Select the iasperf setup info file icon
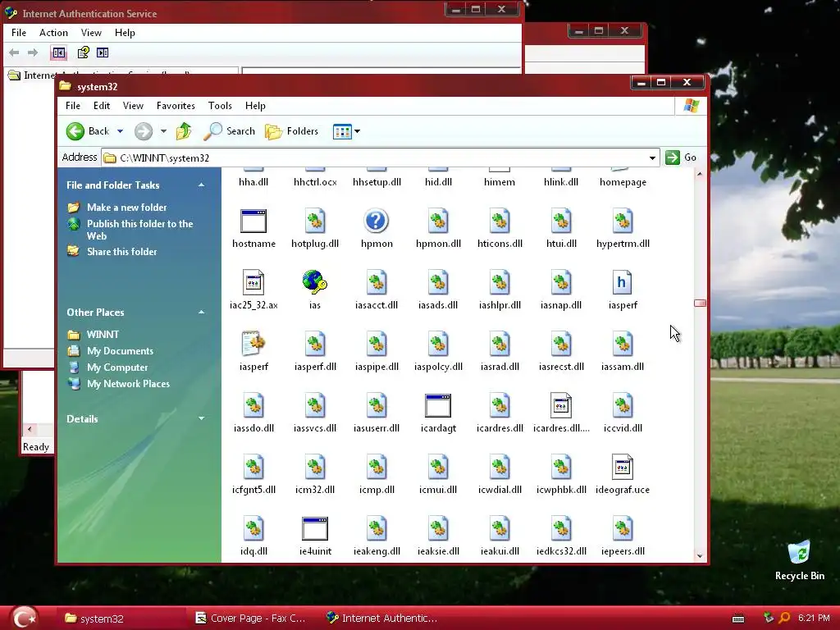 click(253, 344)
